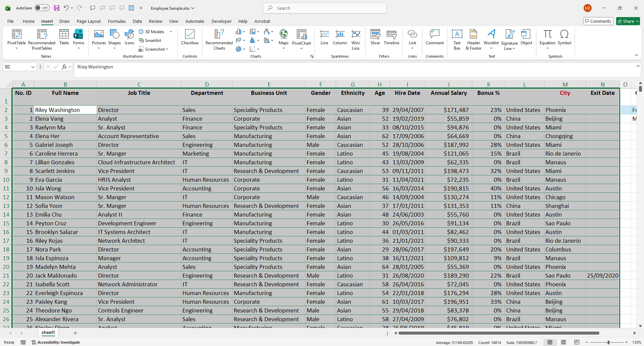The image size is (644, 346).
Task: Insert a Line sparkline
Action: pos(324,36)
